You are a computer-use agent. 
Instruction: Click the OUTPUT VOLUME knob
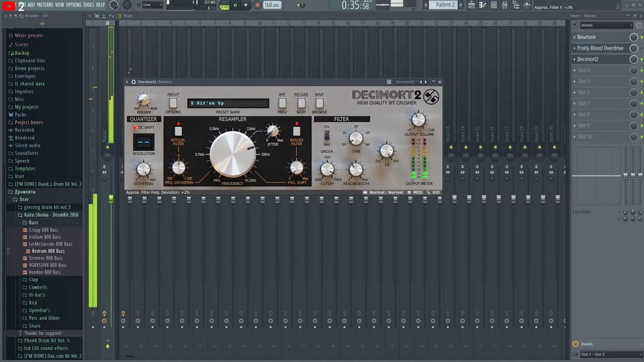tap(419, 120)
